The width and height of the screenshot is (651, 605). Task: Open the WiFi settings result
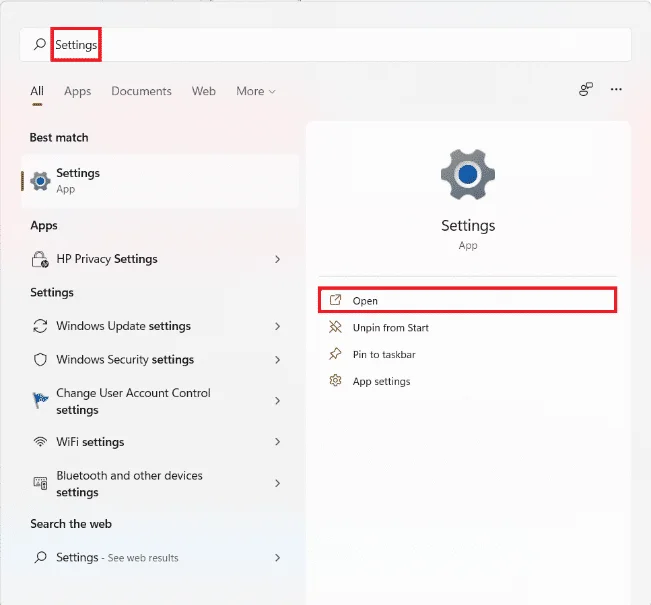tap(158, 442)
